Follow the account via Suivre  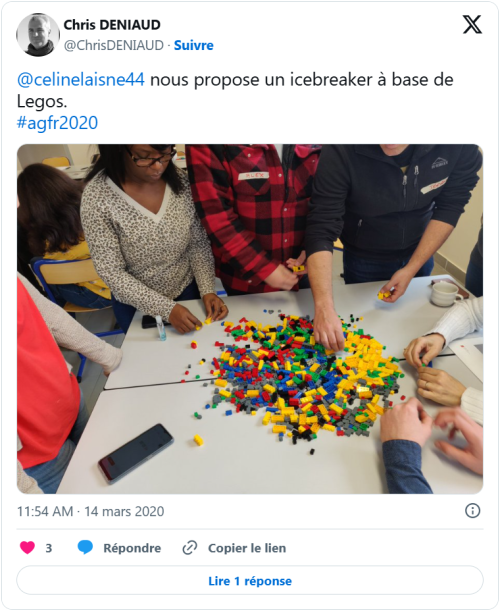(193, 45)
